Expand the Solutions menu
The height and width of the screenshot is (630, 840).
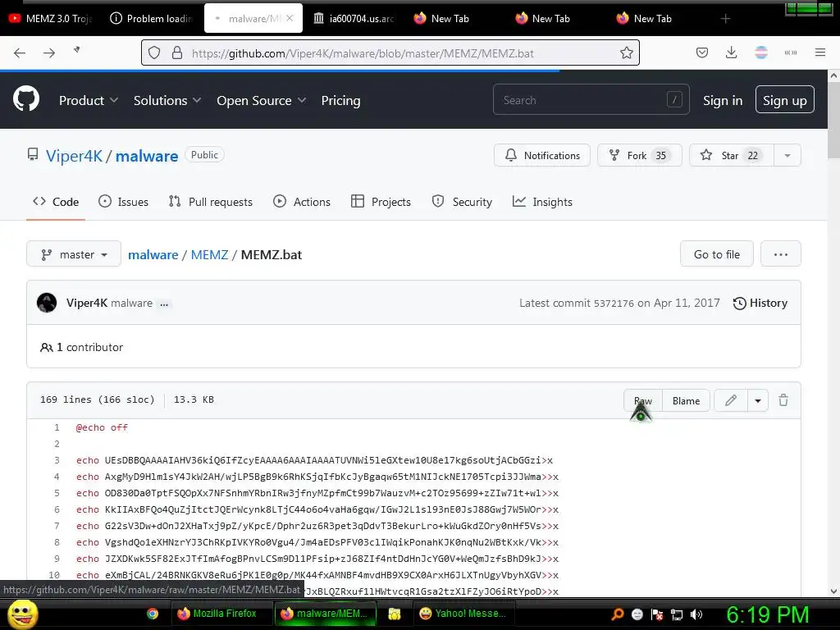[x=167, y=100]
